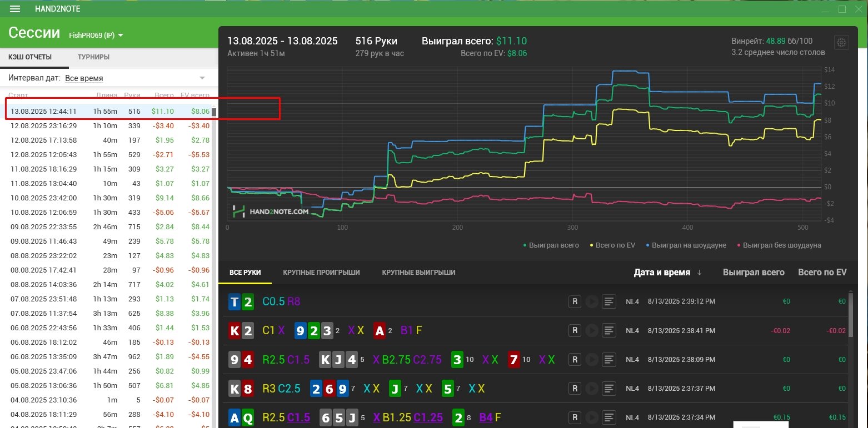Play the AQ hand in the replayer
The image size is (868, 428).
tap(592, 417)
